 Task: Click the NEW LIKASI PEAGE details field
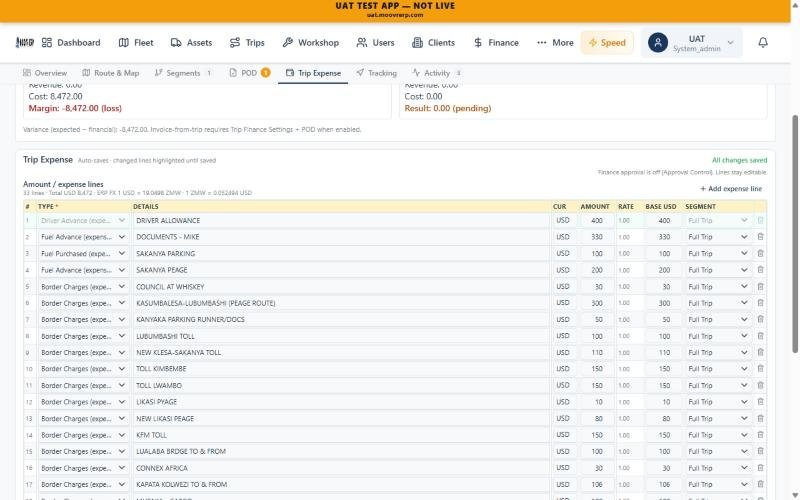341,418
